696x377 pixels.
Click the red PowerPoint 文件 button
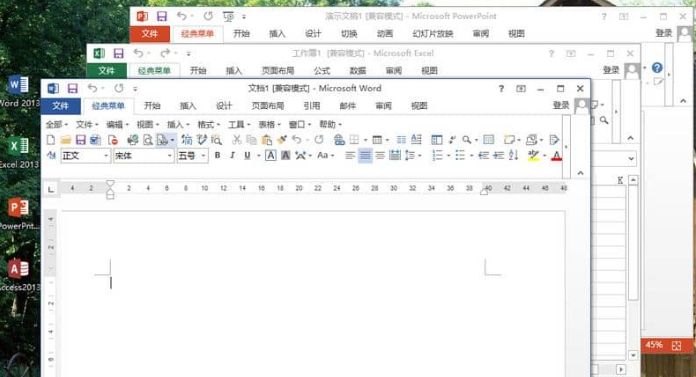point(150,34)
